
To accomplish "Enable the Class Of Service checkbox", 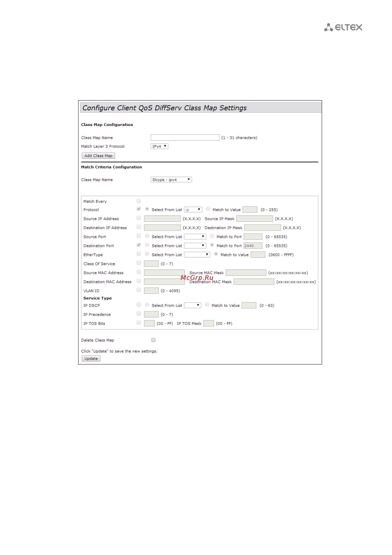I will (x=139, y=263).
